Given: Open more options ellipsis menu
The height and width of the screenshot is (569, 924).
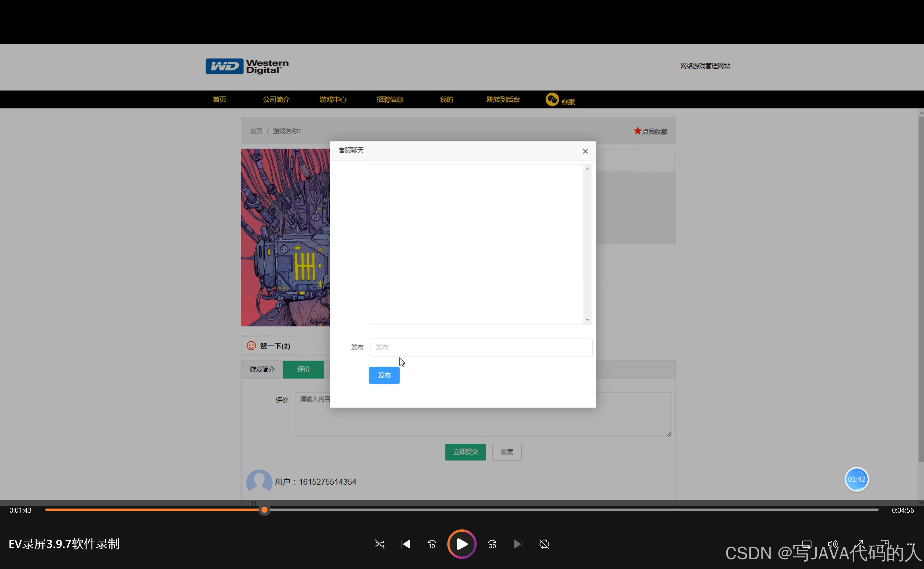Looking at the screenshot, I should click(910, 544).
